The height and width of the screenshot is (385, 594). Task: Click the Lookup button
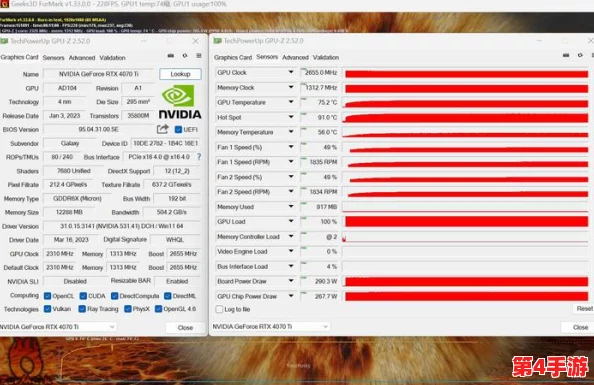pos(180,74)
